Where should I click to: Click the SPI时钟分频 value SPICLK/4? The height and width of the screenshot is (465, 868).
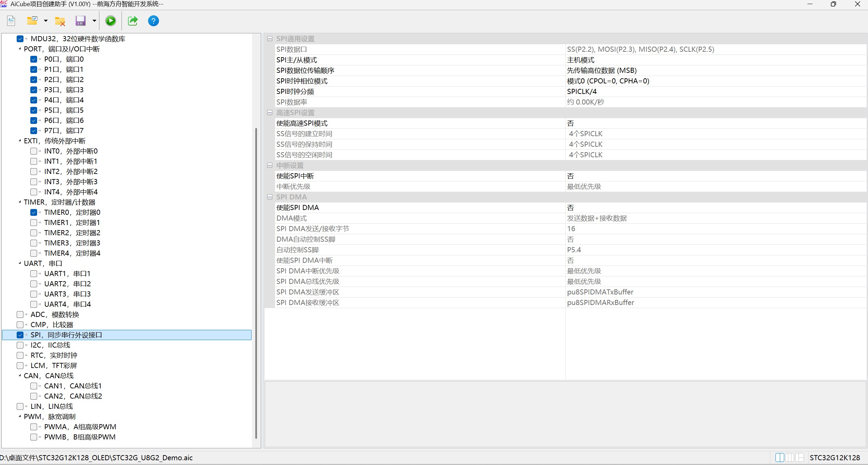[582, 92]
